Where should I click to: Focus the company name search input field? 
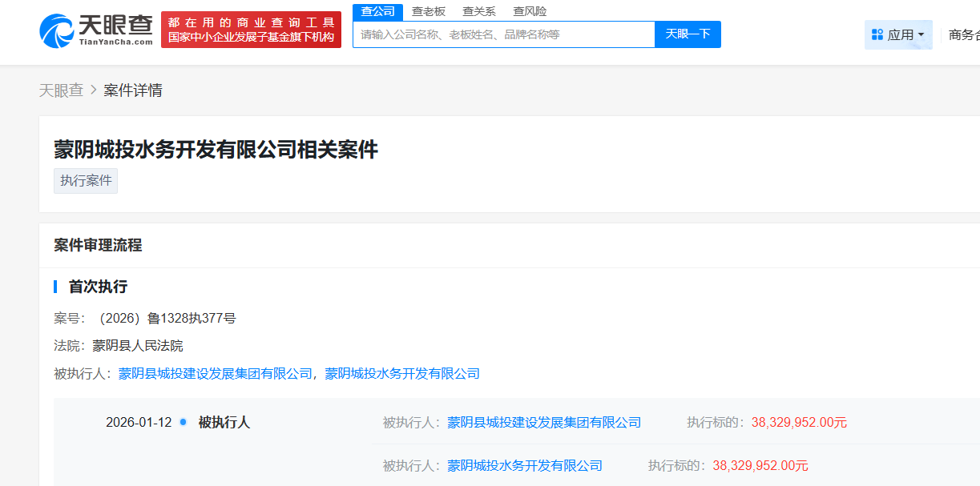(503, 34)
